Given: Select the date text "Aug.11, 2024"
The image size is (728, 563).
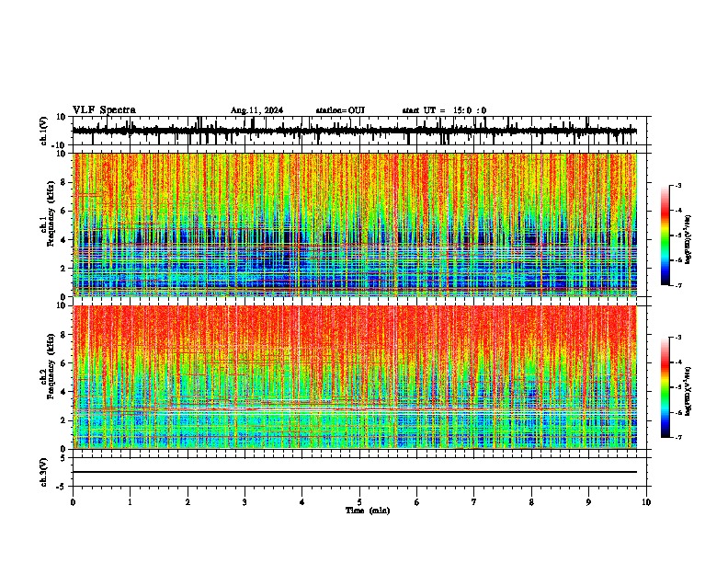Looking at the screenshot, I should [x=256, y=110].
